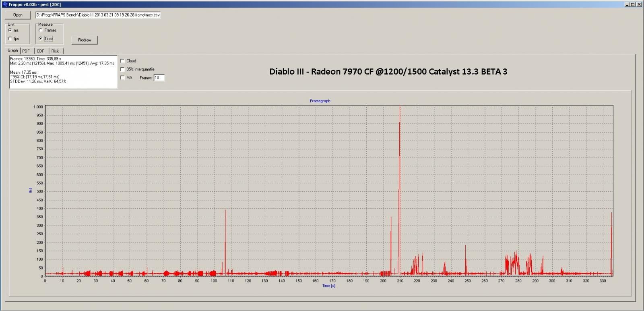Click the 100 x-axis tick label
Screen dimensions: 644x311
[214, 281]
